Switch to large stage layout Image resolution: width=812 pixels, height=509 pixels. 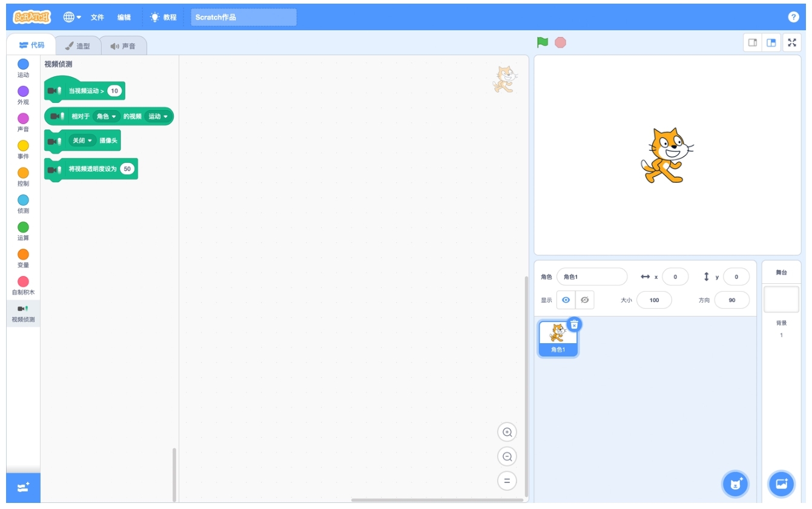(x=771, y=43)
